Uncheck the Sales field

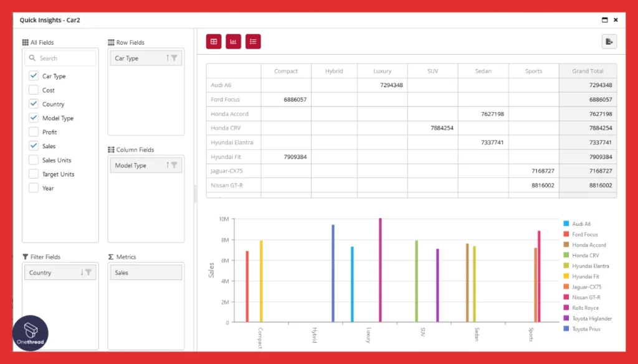pos(34,146)
